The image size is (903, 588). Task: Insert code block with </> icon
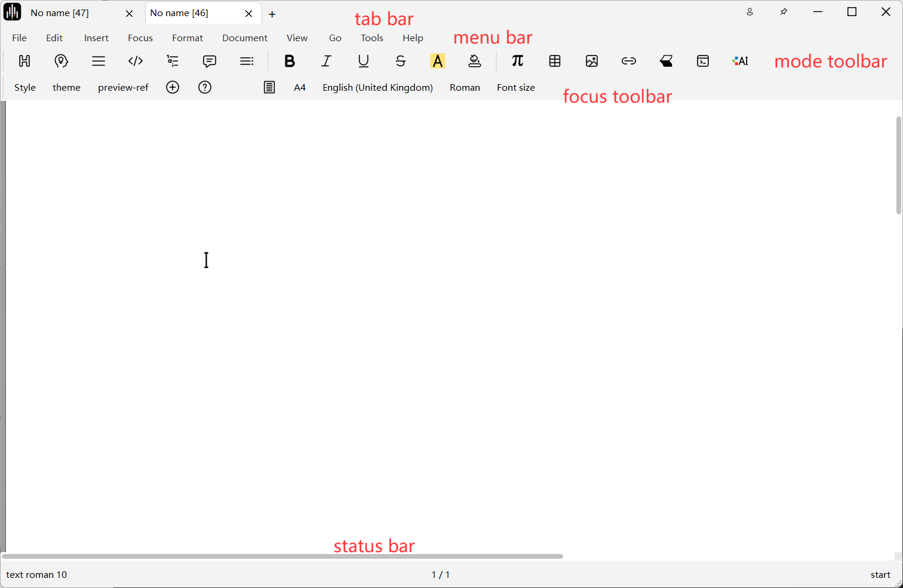[x=136, y=61]
